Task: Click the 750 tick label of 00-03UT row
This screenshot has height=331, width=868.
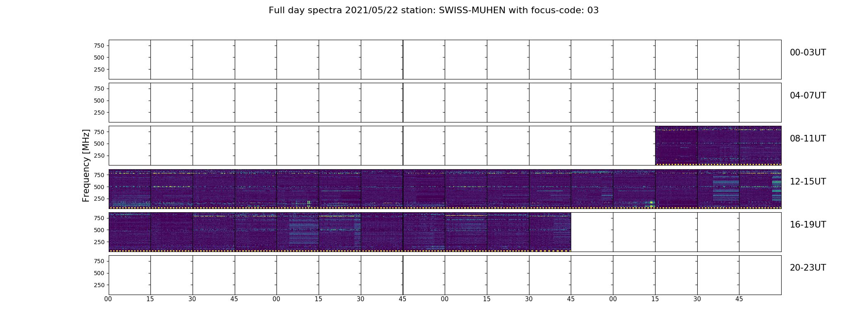Action: coord(99,46)
